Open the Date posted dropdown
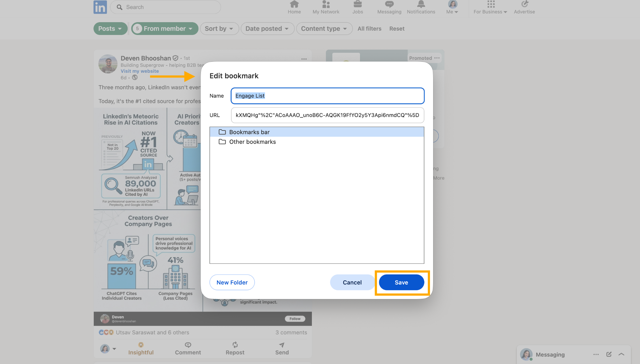This screenshot has height=364, width=640. (267, 29)
